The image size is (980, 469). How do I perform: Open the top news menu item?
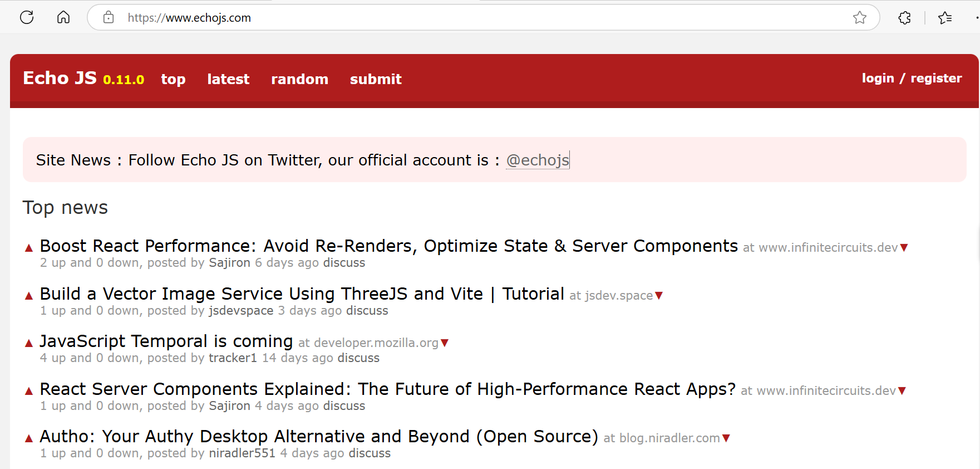(173, 79)
